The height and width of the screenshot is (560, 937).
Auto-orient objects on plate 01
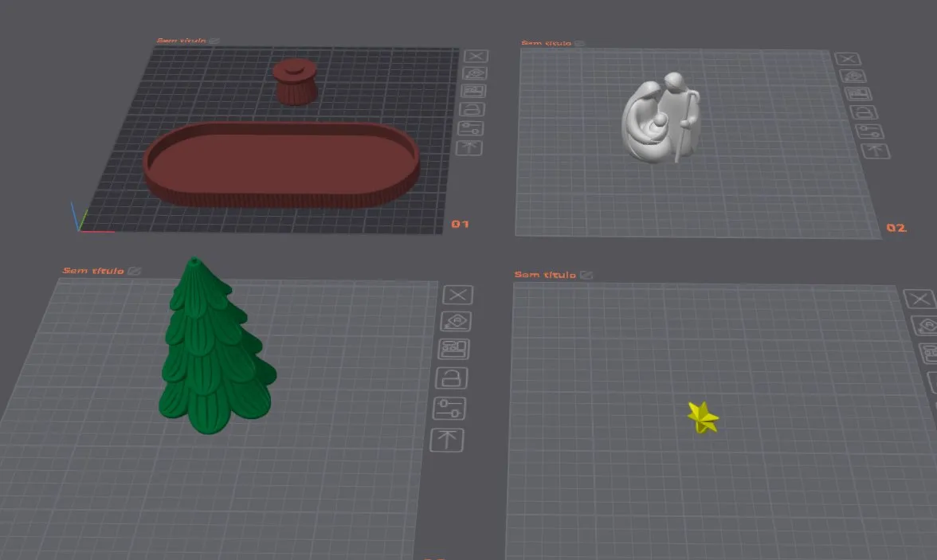(x=475, y=73)
